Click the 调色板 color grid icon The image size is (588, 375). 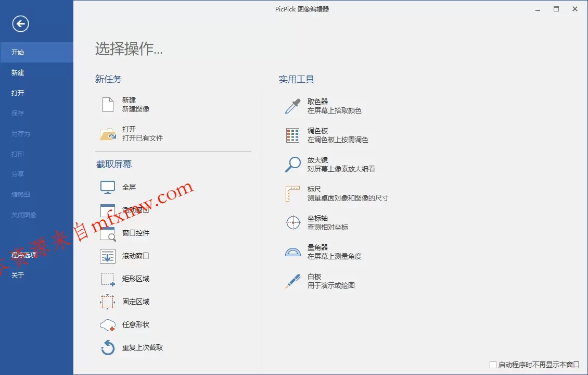tap(292, 135)
